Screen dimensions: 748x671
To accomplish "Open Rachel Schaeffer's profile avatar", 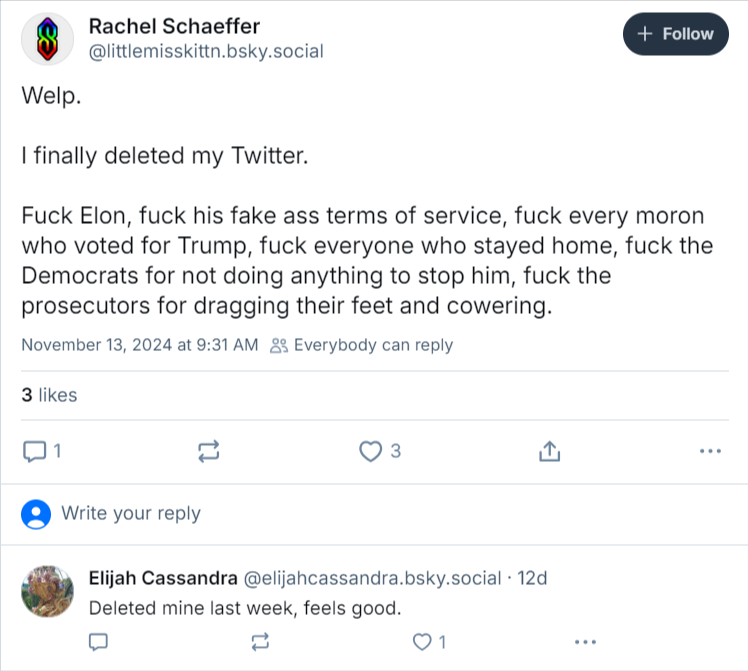I will coord(47,39).
